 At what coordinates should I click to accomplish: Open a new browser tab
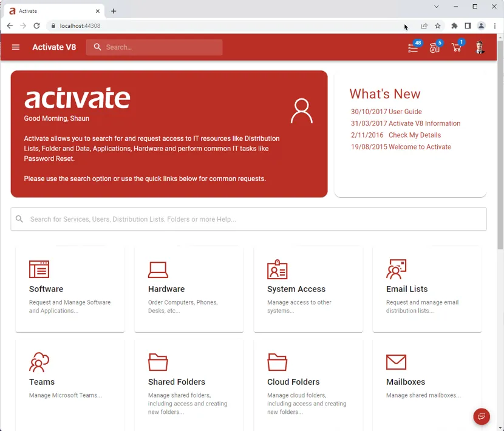click(x=114, y=12)
